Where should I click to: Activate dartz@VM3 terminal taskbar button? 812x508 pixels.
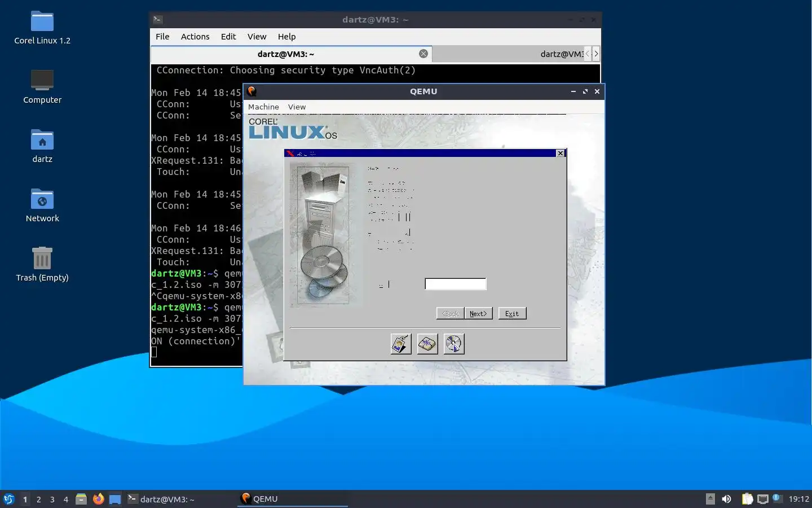(x=180, y=499)
